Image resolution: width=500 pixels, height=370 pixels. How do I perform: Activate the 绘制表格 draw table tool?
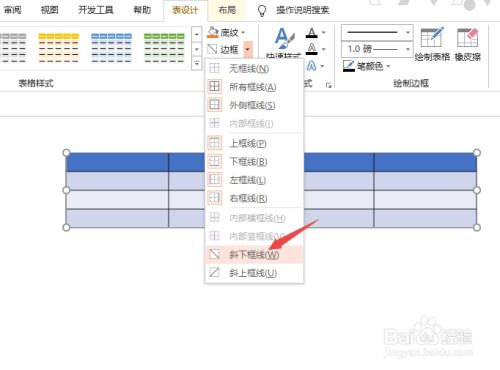click(x=432, y=44)
